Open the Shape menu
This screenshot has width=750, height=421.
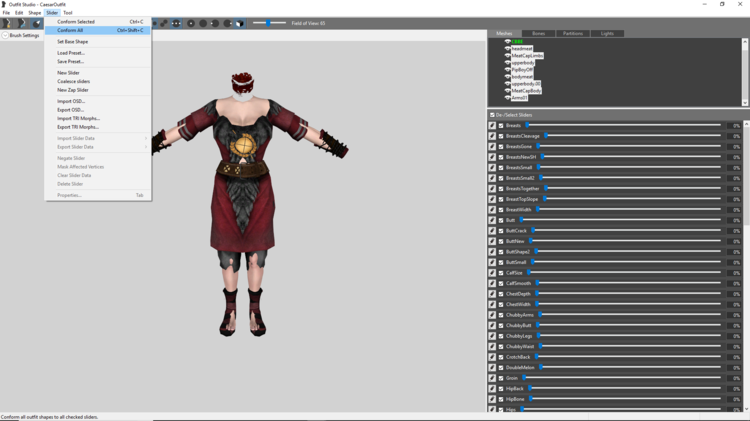pos(34,13)
